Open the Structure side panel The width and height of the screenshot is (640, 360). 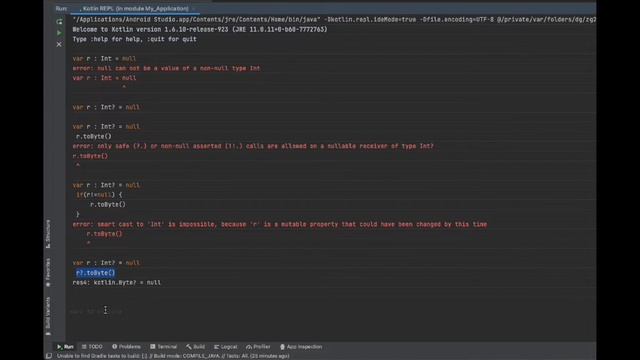point(48,233)
